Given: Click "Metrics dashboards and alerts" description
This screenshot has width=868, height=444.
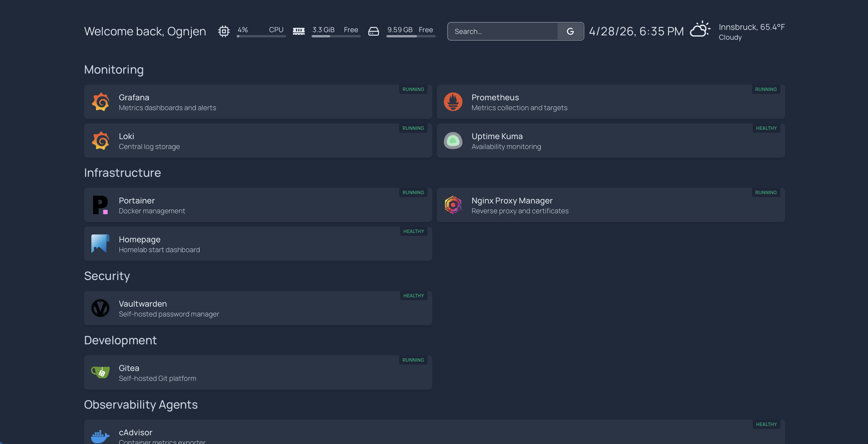Looking at the screenshot, I should (167, 108).
